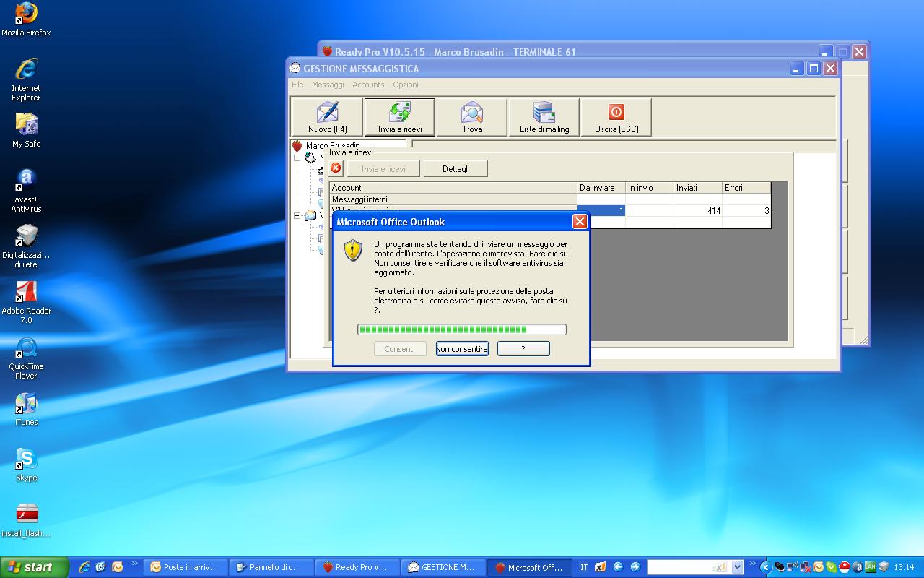Viewport: 924px width, 578px height.
Task: Show more toolbar items chevron near tray
Action: 754,564
